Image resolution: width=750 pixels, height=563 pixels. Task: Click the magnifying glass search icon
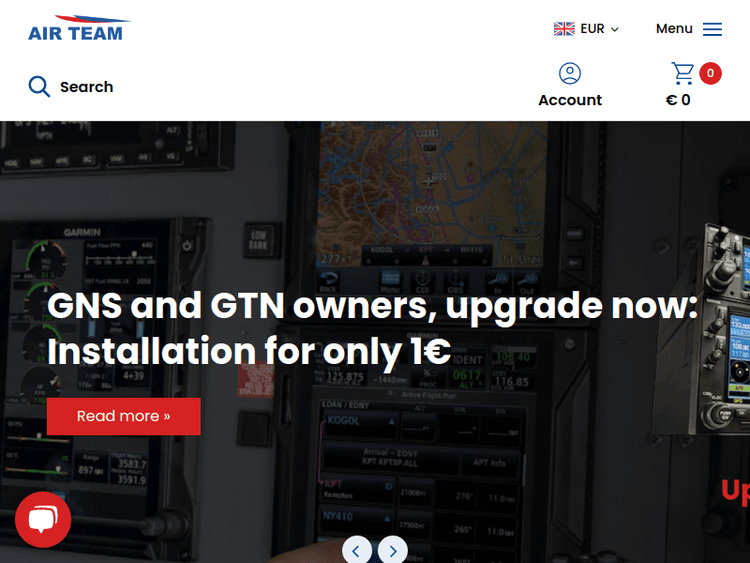(x=39, y=87)
